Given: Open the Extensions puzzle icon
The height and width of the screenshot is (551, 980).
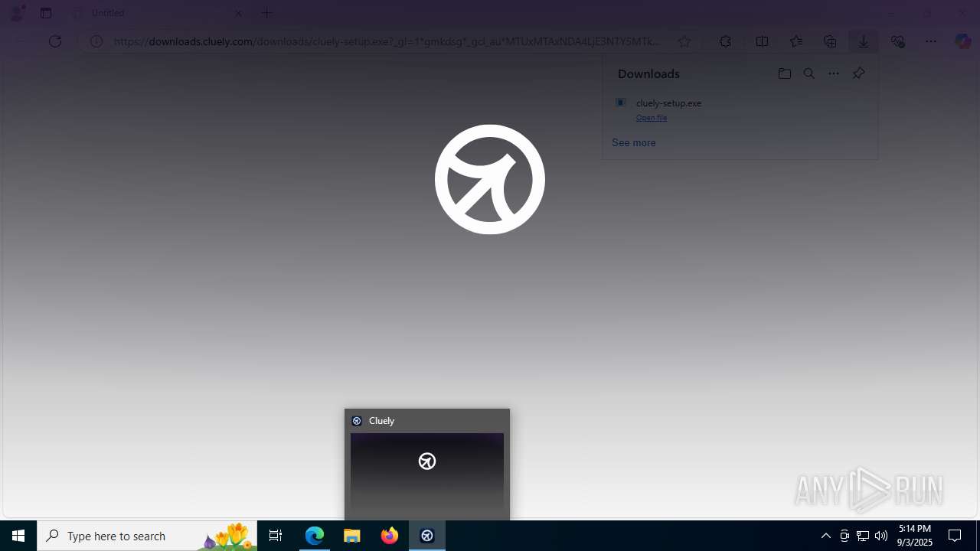Looking at the screenshot, I should [725, 41].
